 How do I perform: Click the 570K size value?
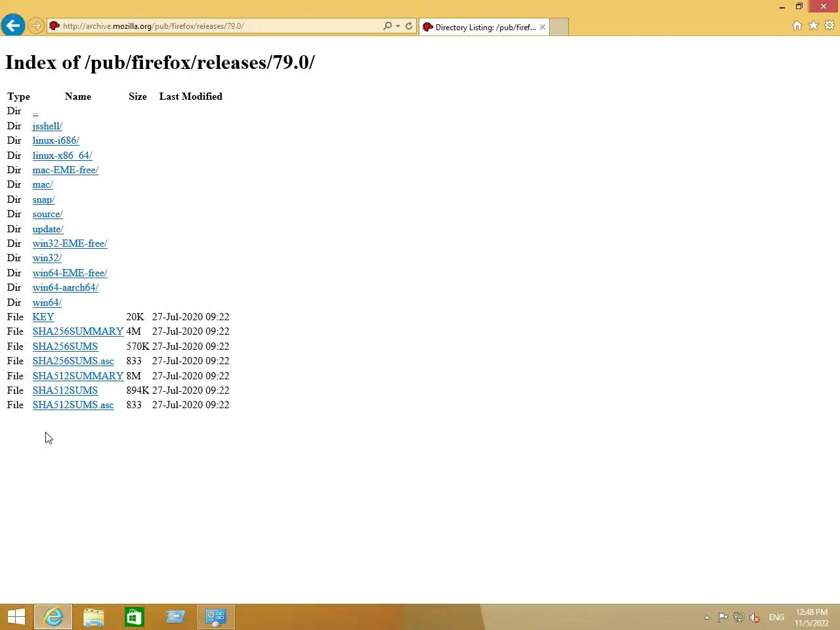click(x=138, y=346)
